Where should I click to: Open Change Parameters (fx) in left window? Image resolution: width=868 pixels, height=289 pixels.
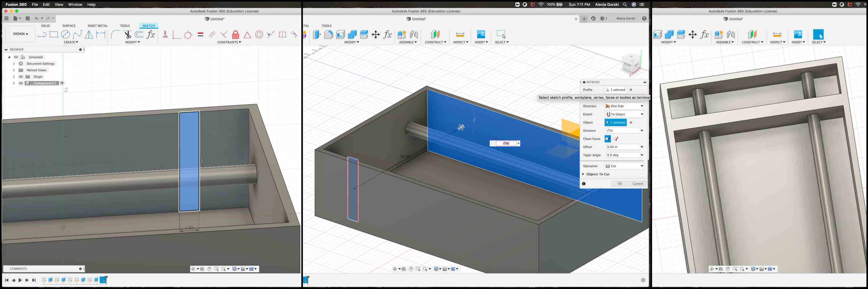click(x=151, y=34)
